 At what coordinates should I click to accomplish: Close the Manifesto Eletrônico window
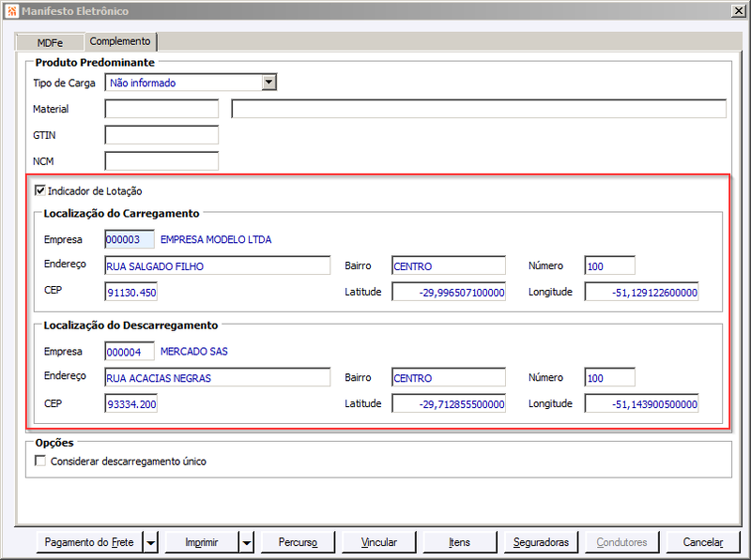pos(739,11)
